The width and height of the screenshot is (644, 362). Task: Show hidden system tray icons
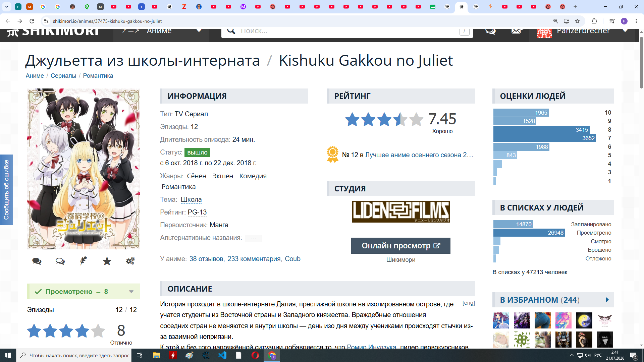[572, 355]
